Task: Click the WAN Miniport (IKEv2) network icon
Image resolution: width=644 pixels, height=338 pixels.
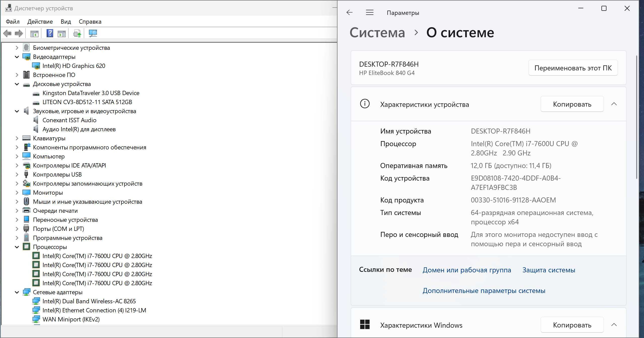Action: tap(36, 319)
